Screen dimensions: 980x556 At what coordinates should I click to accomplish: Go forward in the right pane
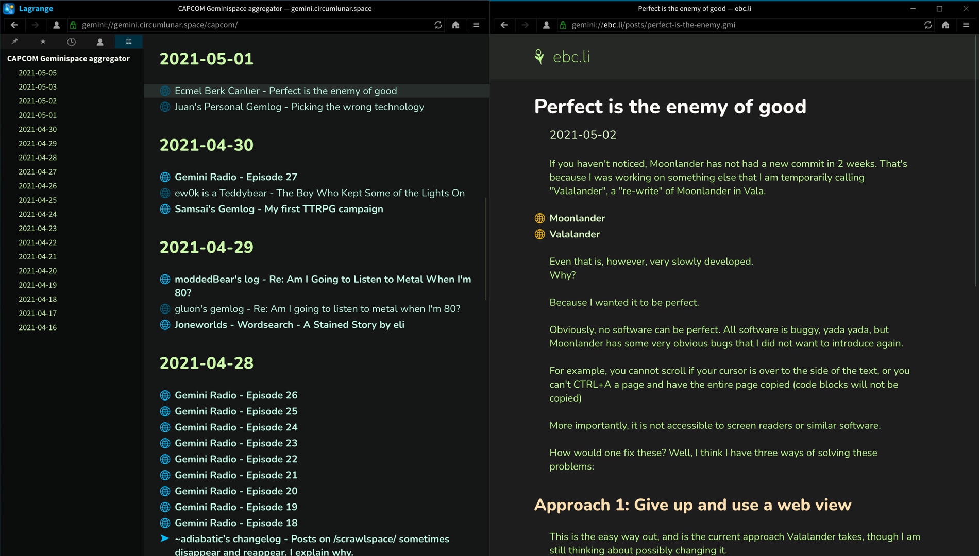pos(525,25)
